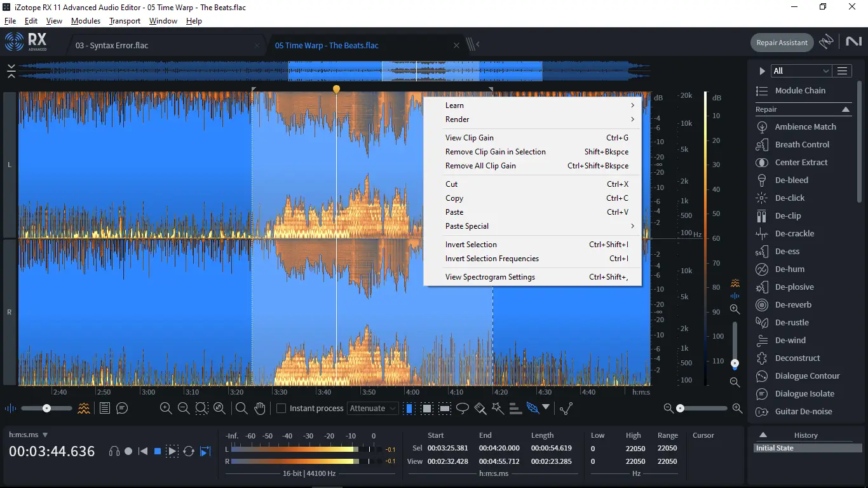
Task: Enable the Instant process checkbox
Action: pyautogui.click(x=281, y=409)
